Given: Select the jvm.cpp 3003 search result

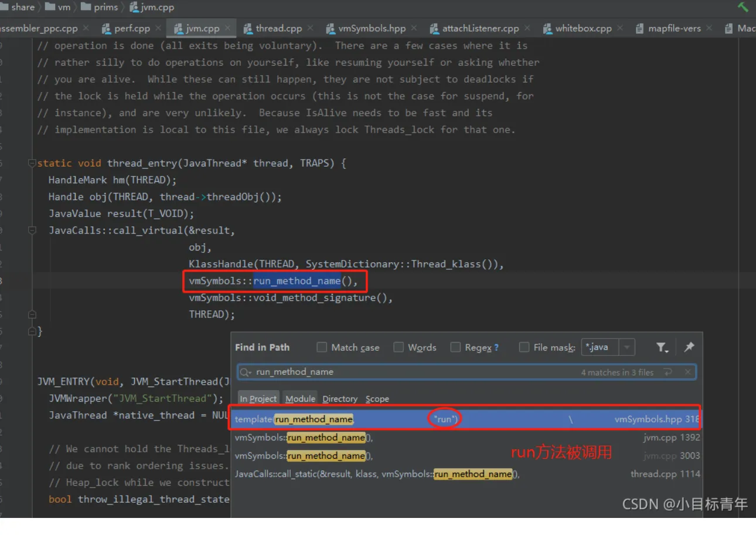Looking at the screenshot, I should (467, 456).
